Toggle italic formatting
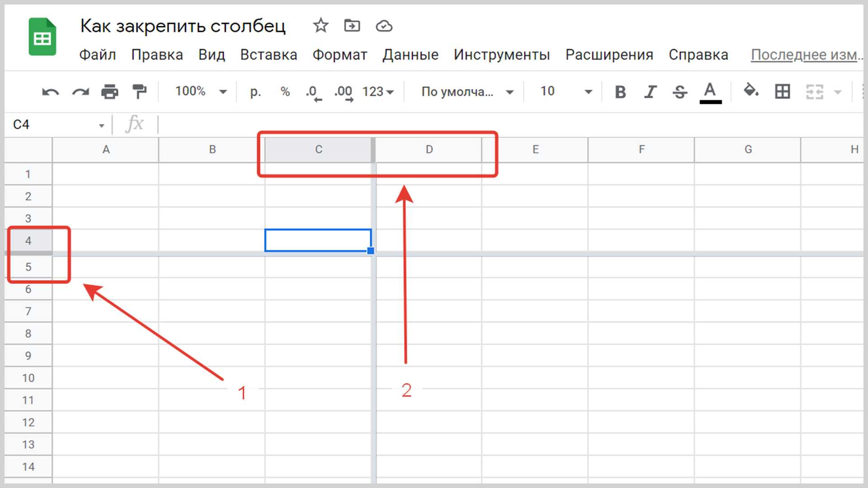The width and height of the screenshot is (868, 488). coord(650,92)
